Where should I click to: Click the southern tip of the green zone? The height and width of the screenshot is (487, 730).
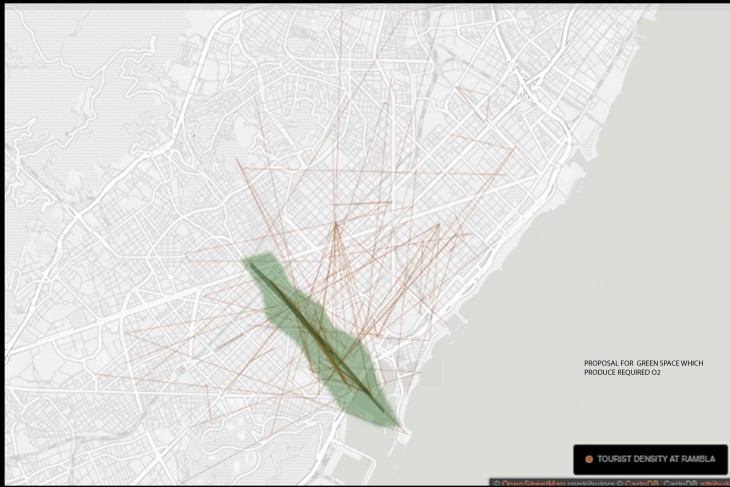tap(400, 428)
